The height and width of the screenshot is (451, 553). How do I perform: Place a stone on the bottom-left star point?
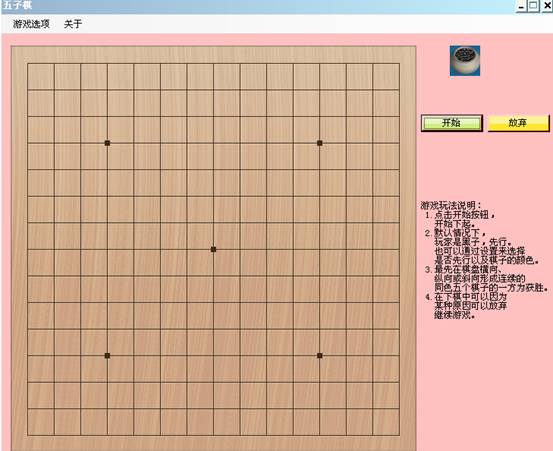pyautogui.click(x=107, y=355)
